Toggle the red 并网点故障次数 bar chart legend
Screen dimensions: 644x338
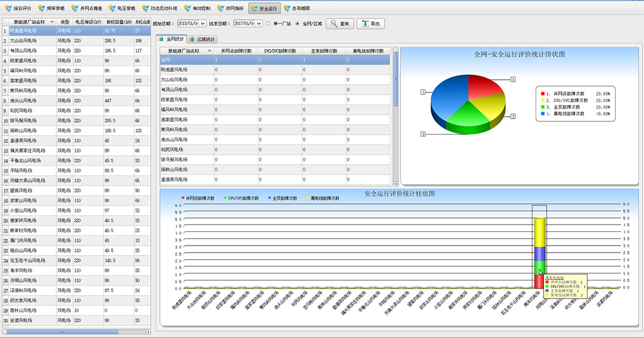[x=198, y=199]
